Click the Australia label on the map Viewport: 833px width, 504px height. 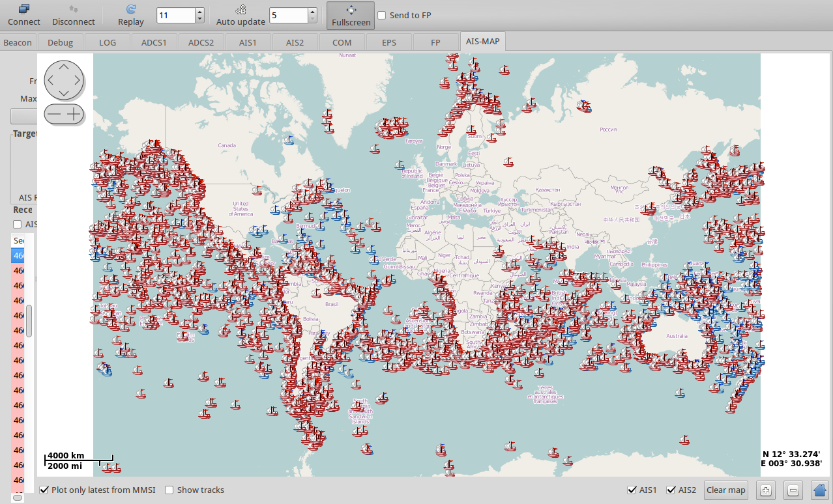[x=677, y=336]
